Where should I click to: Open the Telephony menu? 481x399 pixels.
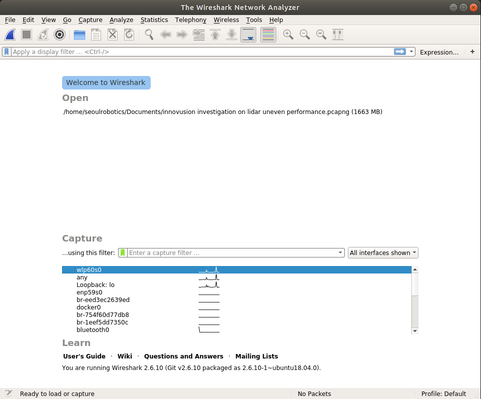191,20
